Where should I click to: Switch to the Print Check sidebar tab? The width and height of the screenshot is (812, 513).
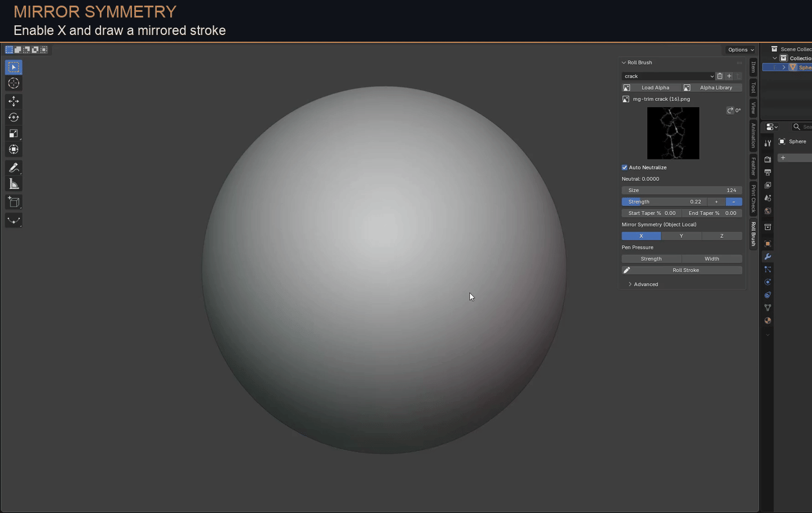pos(753,198)
